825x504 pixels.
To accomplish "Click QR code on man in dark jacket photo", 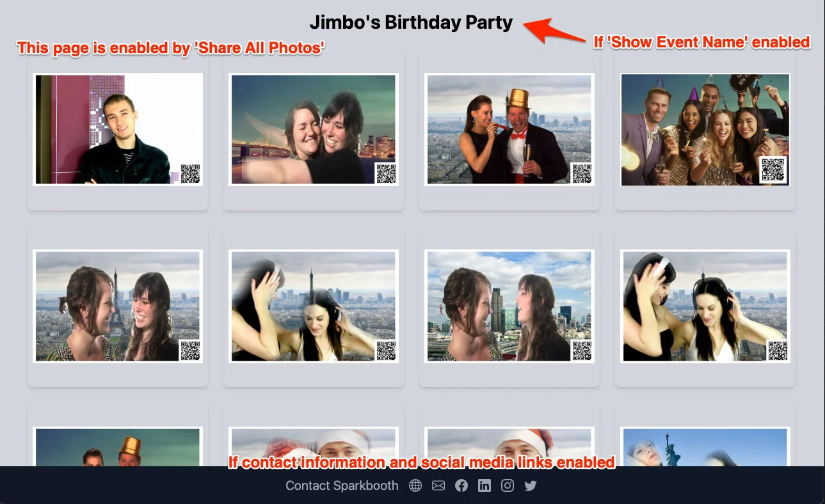I will pyautogui.click(x=190, y=174).
